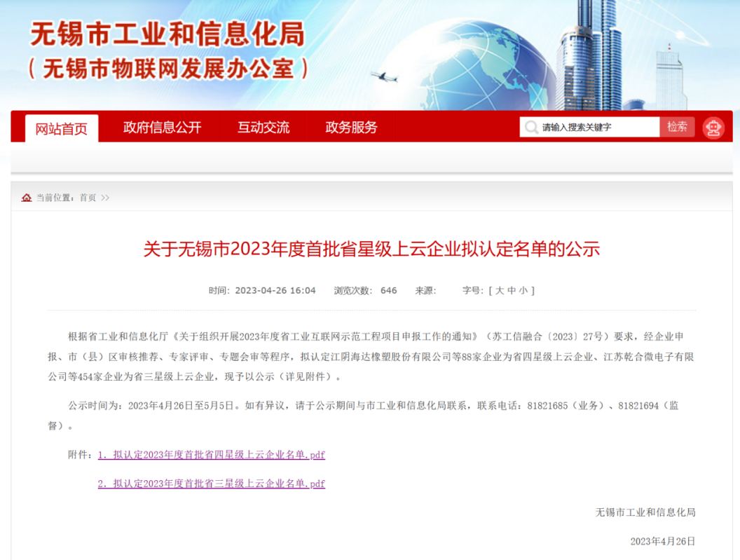
Task: Go to 互动交流 section
Action: point(263,127)
